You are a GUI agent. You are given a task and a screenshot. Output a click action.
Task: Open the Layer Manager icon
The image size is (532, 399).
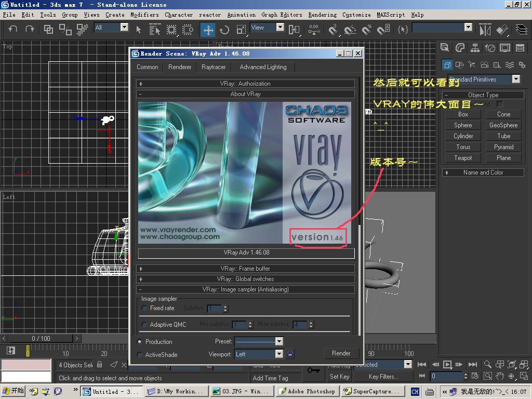coord(522,30)
